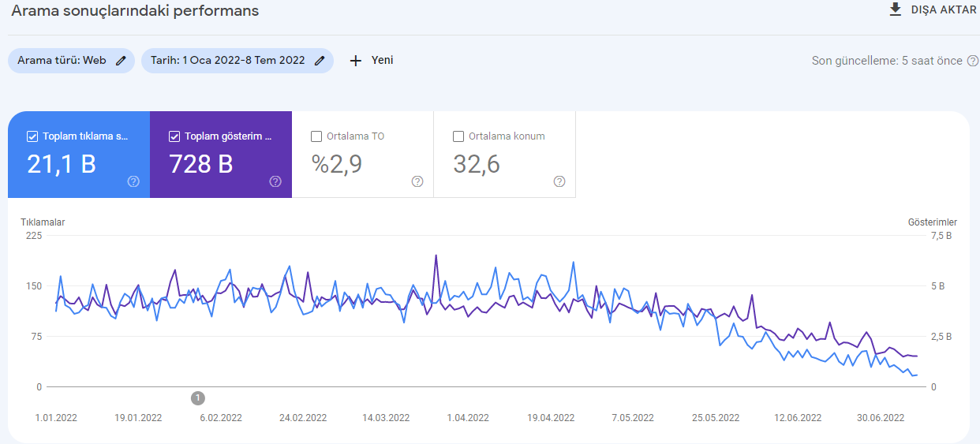This screenshot has width=980, height=444.
Task: Edit the Tarih date range pencil icon
Action: [x=320, y=61]
